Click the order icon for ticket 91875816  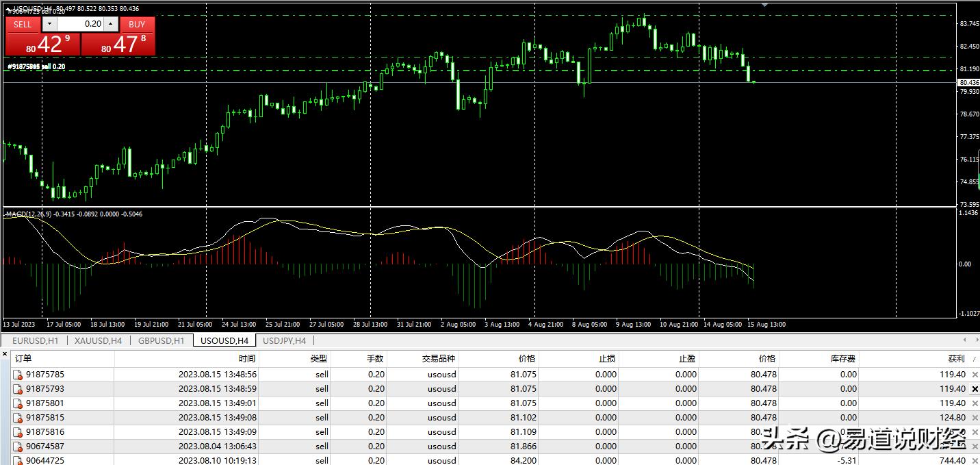[x=18, y=432]
